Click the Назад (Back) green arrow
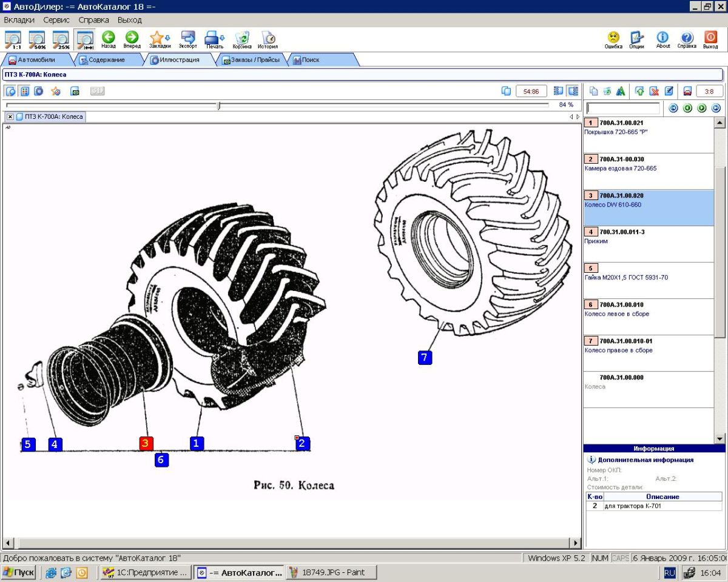728x582 pixels. point(108,38)
